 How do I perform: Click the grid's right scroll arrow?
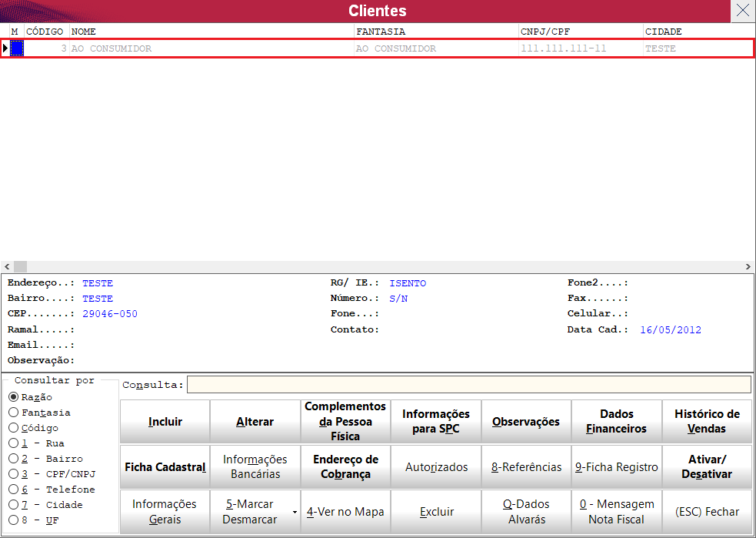tap(748, 266)
